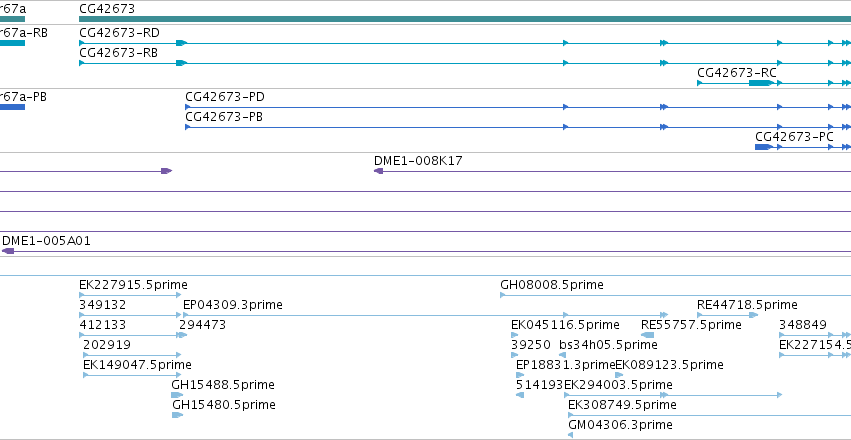Select the CG42673-RD transcript label
Image resolution: width=851 pixels, height=440 pixels.
point(119,33)
